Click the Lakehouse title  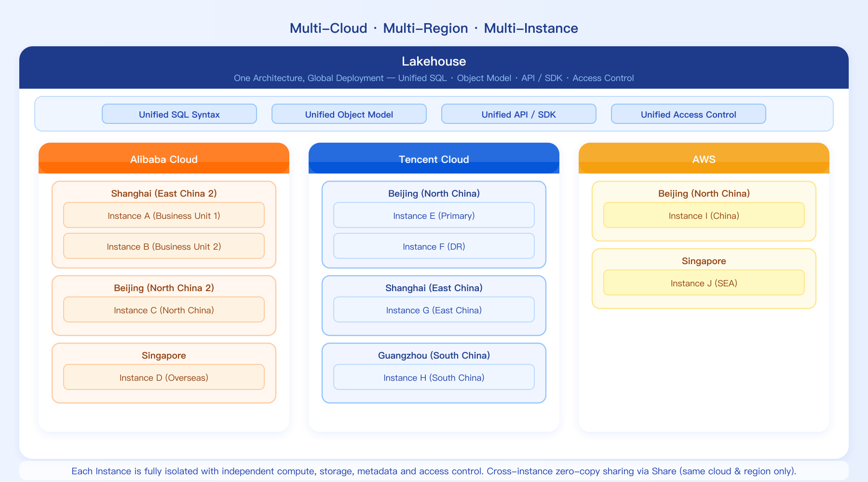(434, 61)
